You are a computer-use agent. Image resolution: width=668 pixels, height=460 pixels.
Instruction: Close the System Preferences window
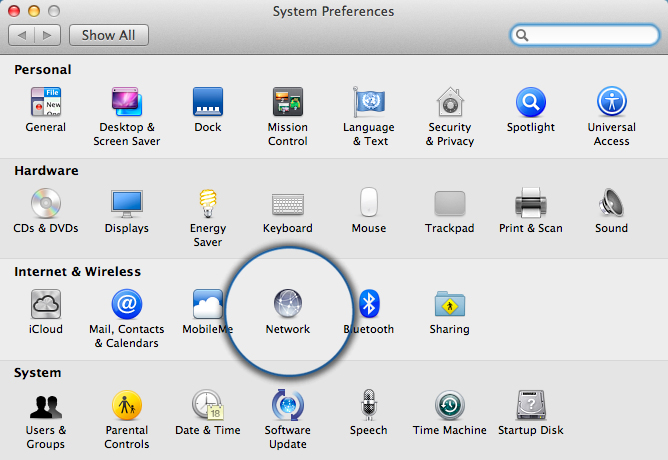point(14,11)
